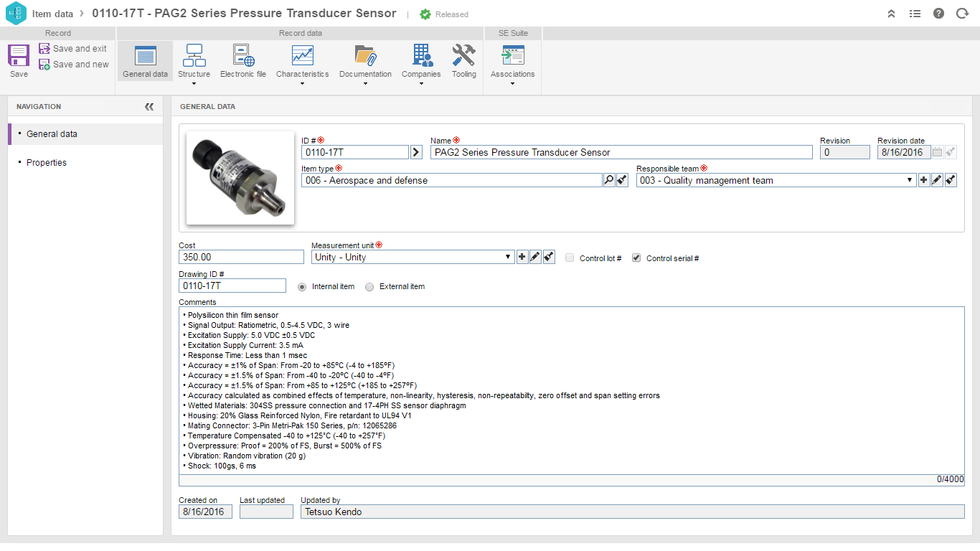Open the help question mark icon
980x551 pixels.
pos(938,14)
